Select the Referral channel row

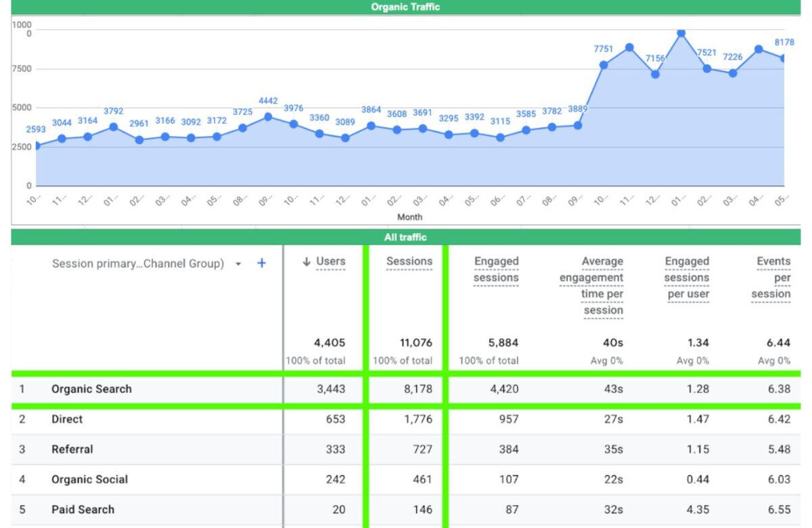click(x=72, y=450)
